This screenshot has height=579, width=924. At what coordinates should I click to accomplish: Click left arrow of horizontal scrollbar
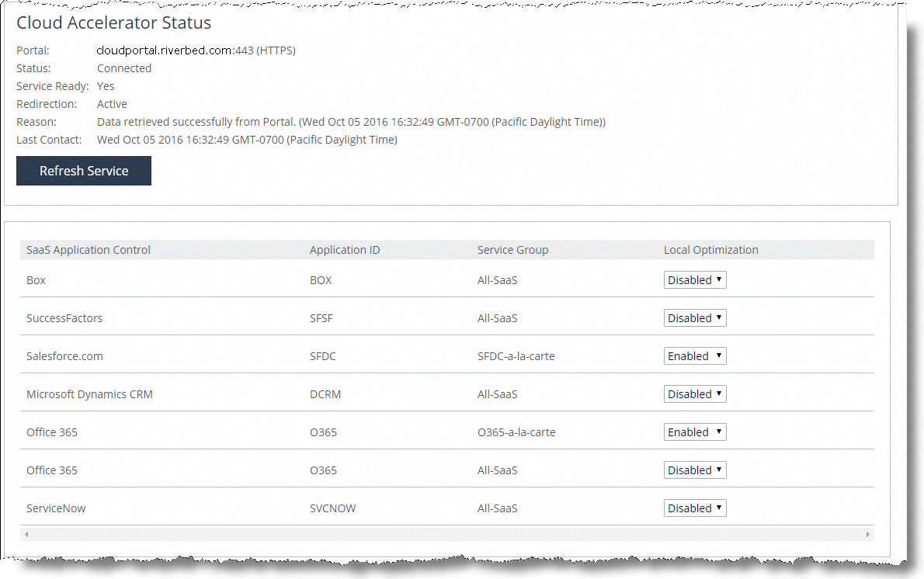pyautogui.click(x=26, y=534)
